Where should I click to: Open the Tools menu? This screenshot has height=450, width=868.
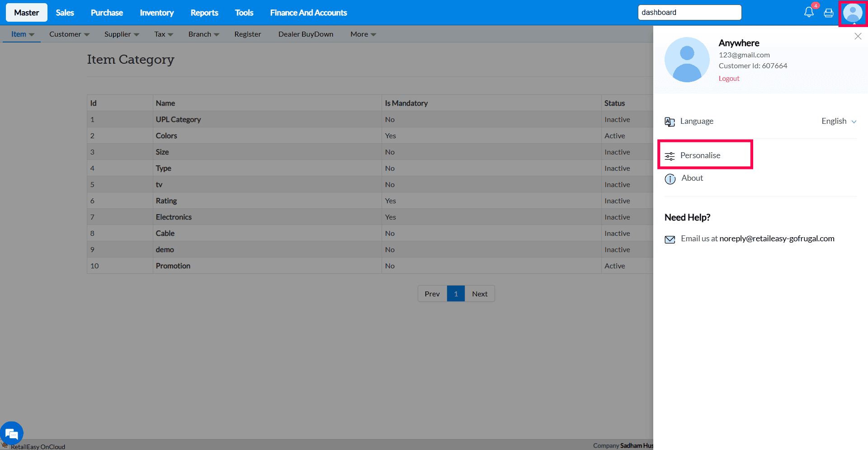244,13
